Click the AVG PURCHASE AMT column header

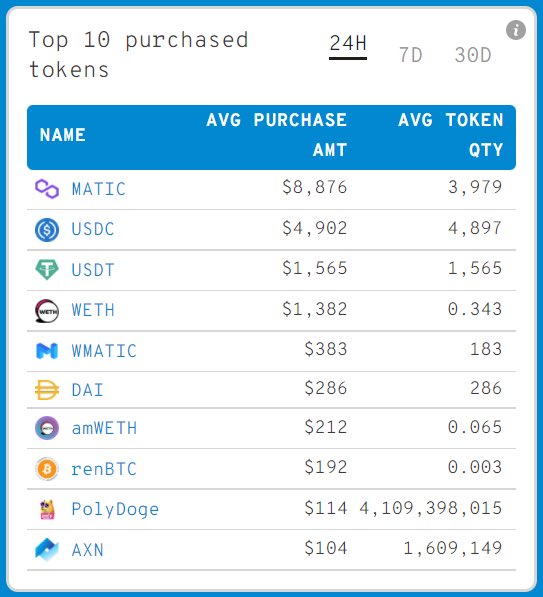276,135
